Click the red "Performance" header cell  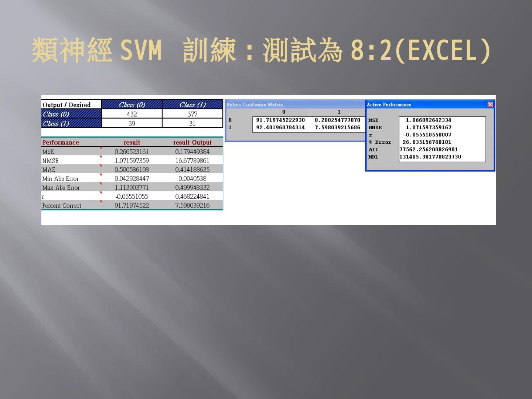61,142
